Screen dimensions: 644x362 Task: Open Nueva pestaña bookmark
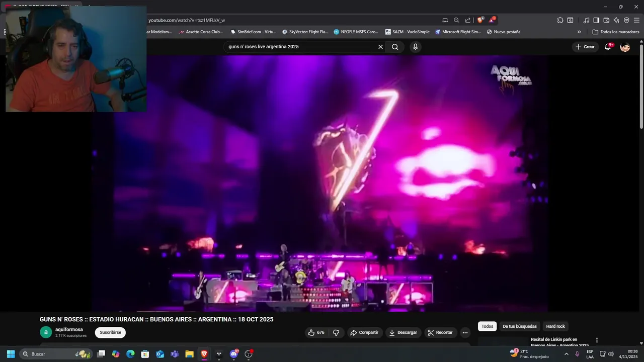[x=504, y=32]
